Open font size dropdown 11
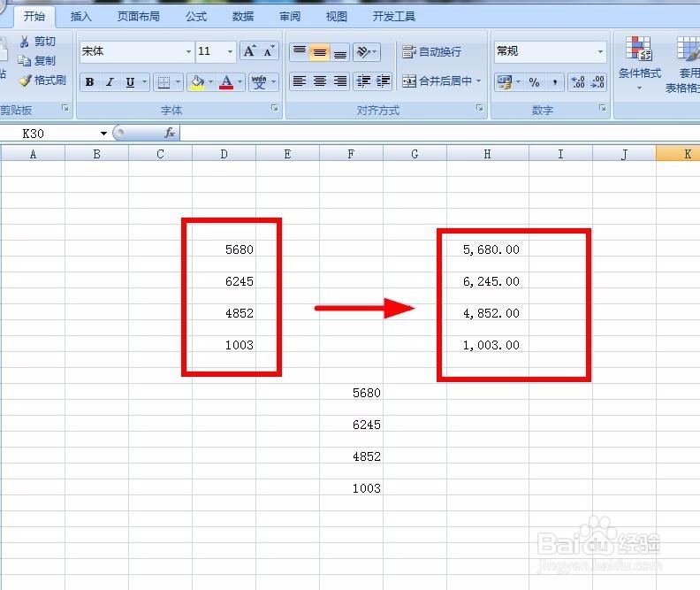 [230, 51]
